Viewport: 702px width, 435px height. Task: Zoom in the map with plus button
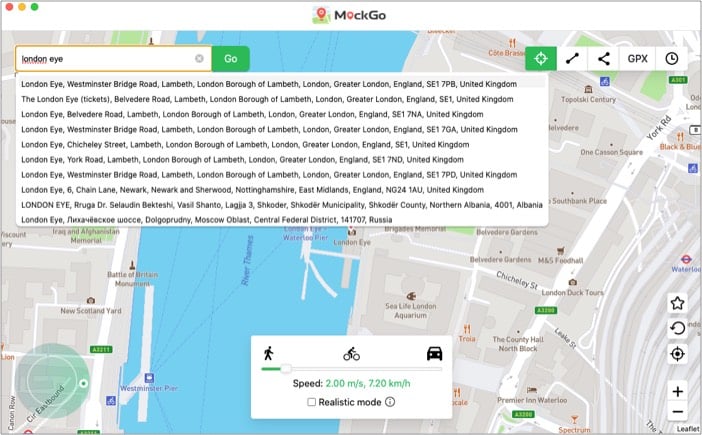[677, 392]
